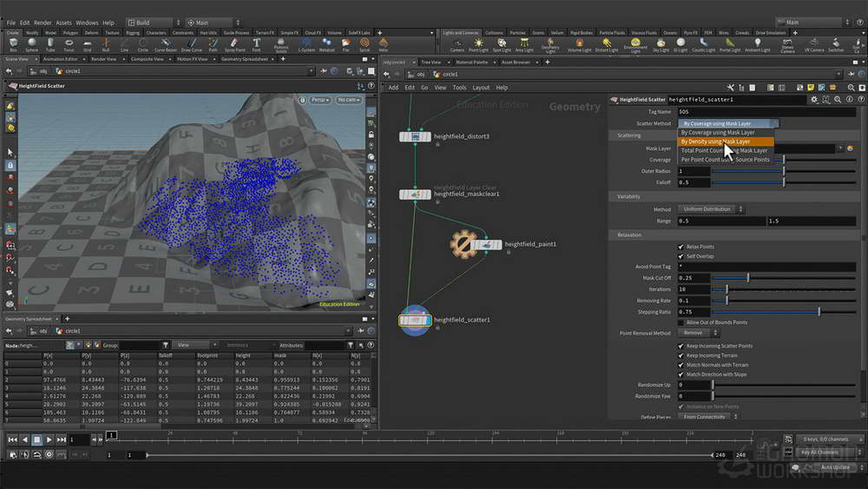Select the Curve Bezier shelf tool
This screenshot has width=868, height=489.
pyautogui.click(x=165, y=44)
